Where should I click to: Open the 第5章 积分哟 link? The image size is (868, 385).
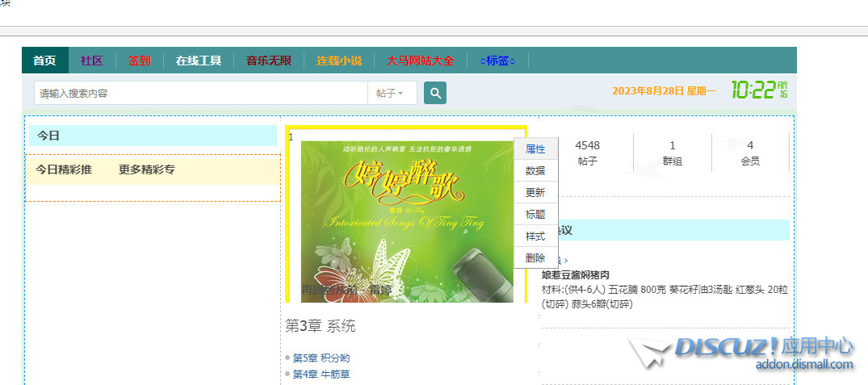coord(321,358)
